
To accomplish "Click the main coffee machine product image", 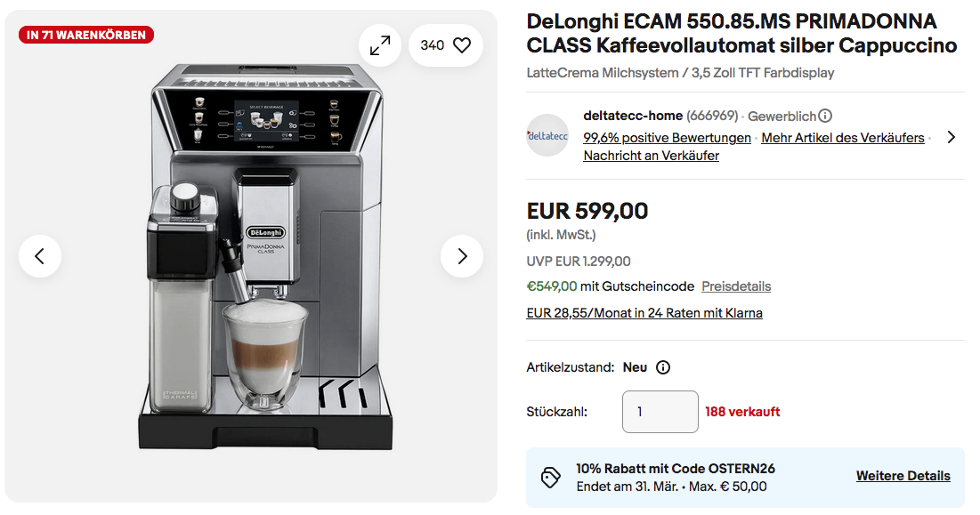I will pyautogui.click(x=265, y=257).
